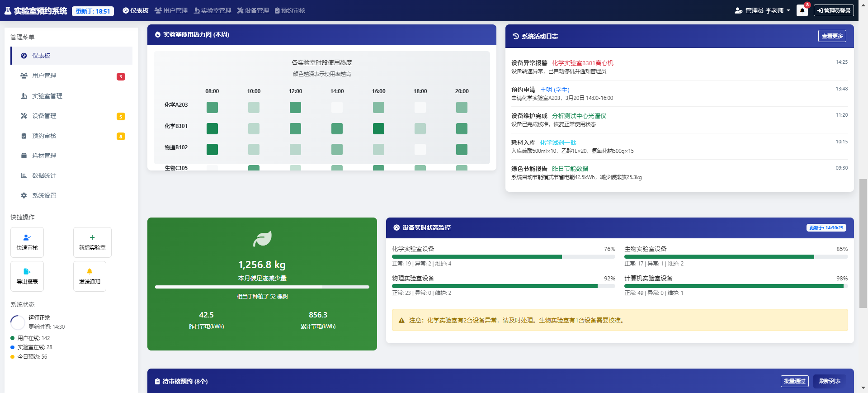The image size is (868, 393).
Task: Select 设备管理 in the sidebar menu
Action: tap(71, 116)
